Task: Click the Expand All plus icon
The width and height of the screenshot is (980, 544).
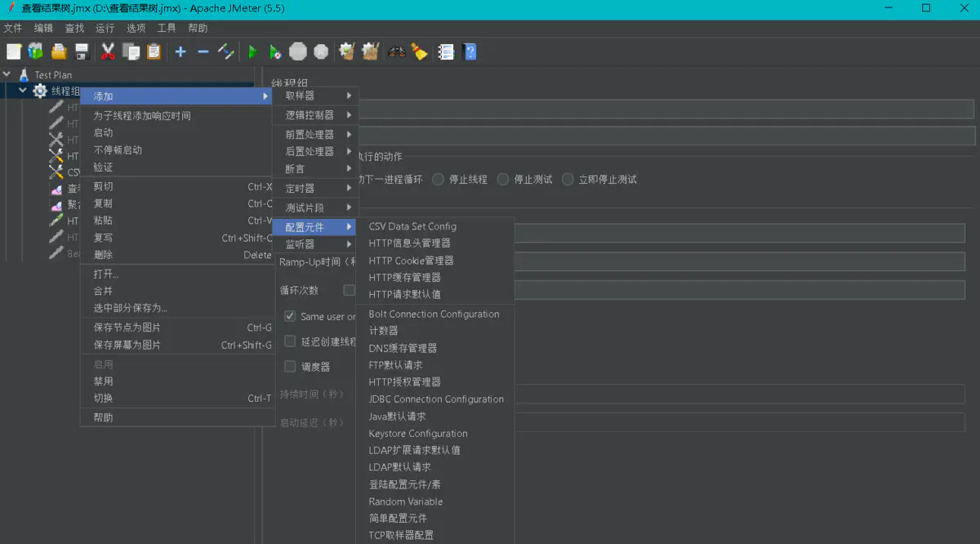Action: (x=180, y=51)
